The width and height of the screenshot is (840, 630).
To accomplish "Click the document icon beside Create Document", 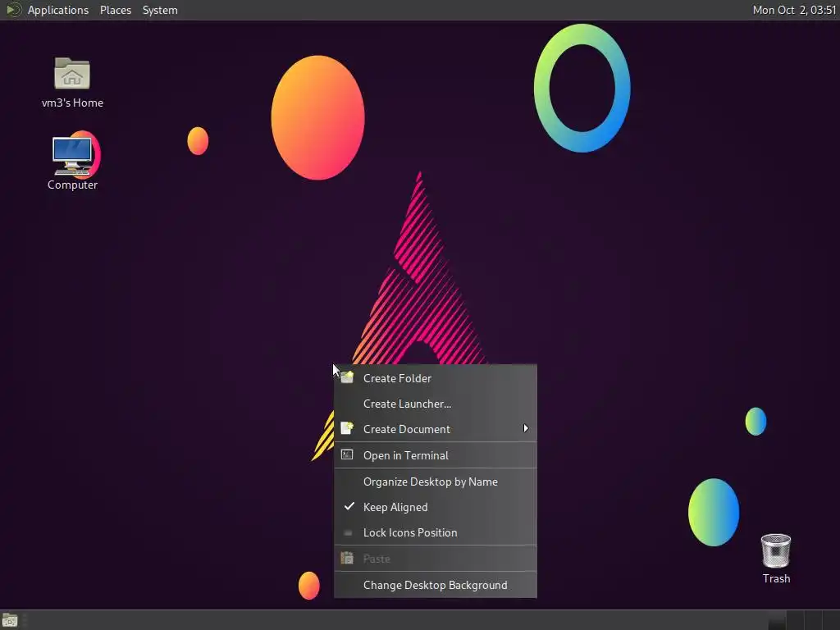I will [347, 428].
